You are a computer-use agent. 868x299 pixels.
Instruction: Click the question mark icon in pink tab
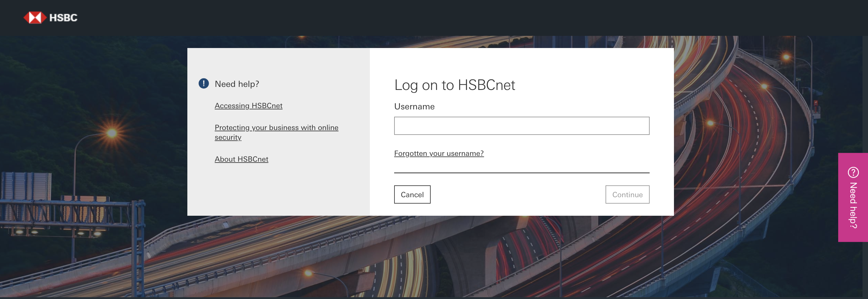click(x=853, y=172)
